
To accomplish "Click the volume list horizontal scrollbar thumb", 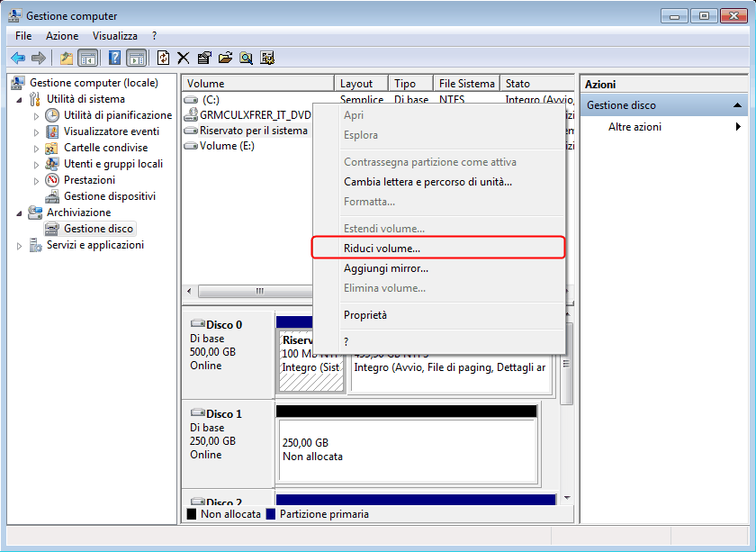I will click(x=259, y=291).
